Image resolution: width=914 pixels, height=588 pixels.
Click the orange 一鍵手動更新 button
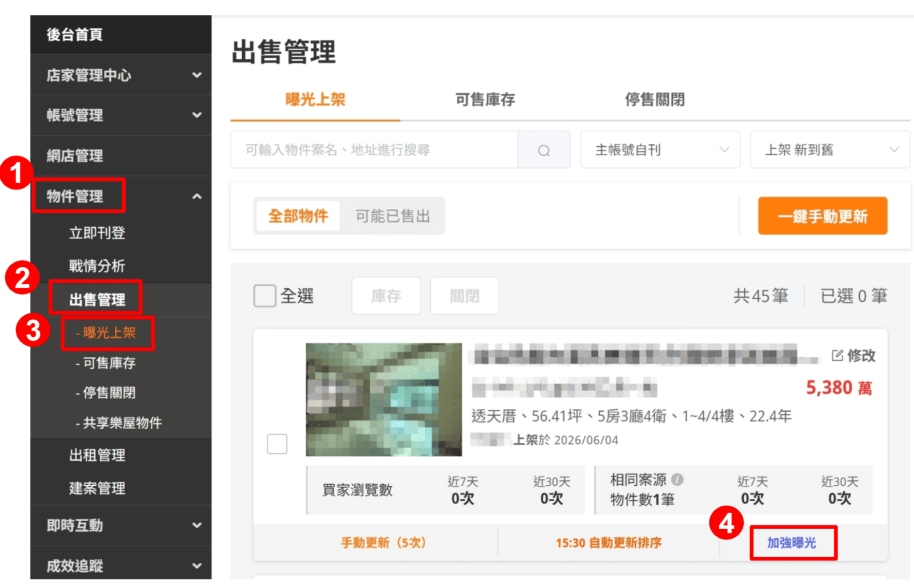[x=823, y=216]
